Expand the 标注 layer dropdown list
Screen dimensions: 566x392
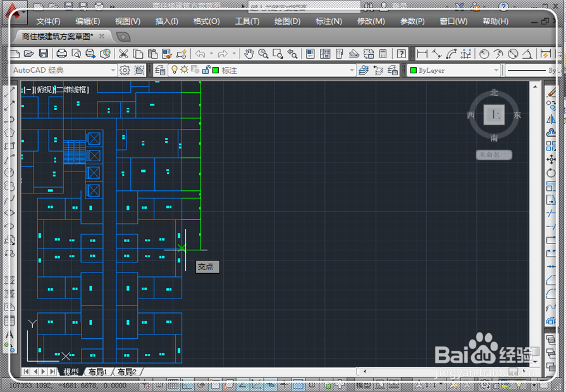(352, 70)
